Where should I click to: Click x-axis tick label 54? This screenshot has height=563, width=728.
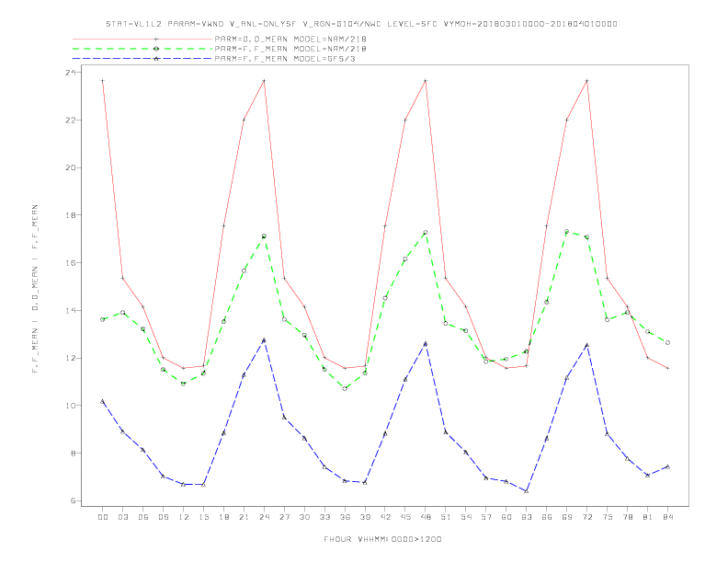466,517
